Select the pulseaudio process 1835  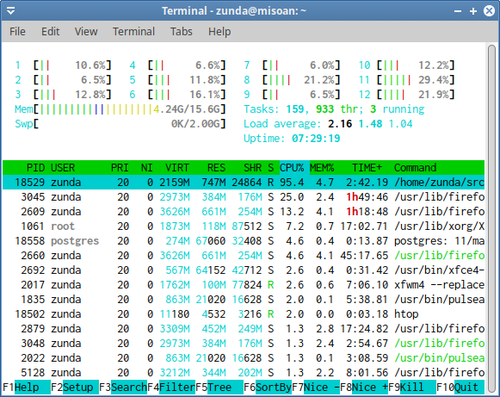244,299
